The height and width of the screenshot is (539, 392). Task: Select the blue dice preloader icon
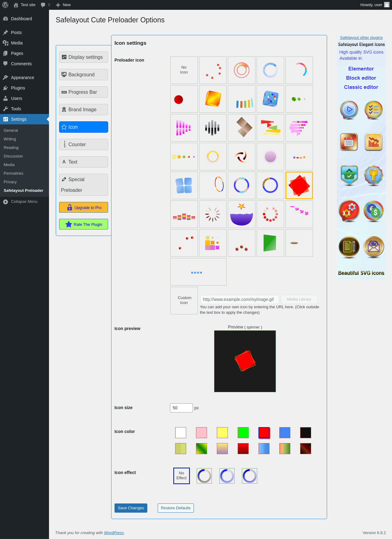coord(270,99)
